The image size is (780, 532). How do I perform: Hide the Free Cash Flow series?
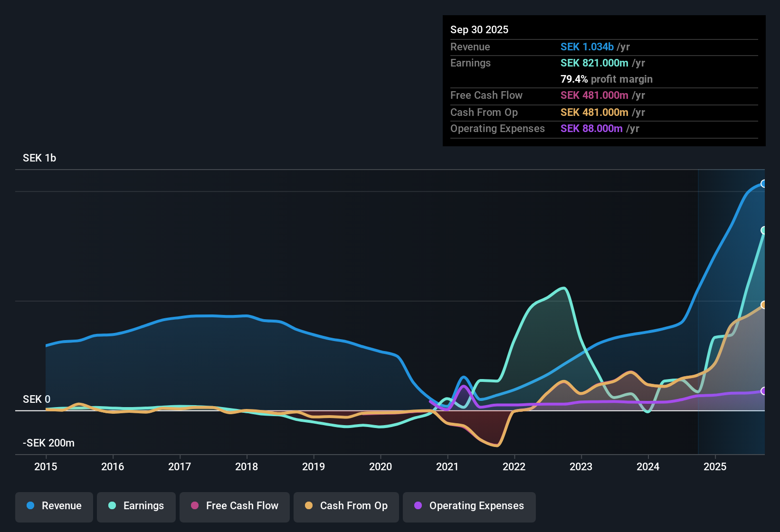point(235,506)
